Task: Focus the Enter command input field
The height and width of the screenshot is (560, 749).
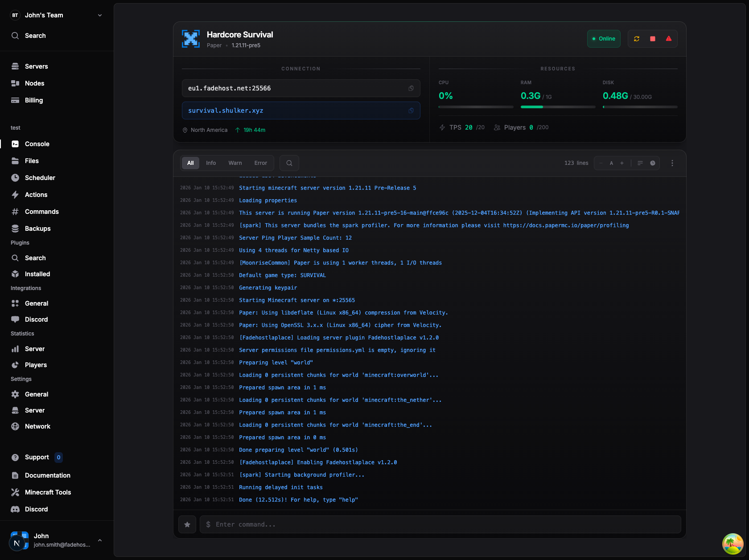Action: click(440, 524)
